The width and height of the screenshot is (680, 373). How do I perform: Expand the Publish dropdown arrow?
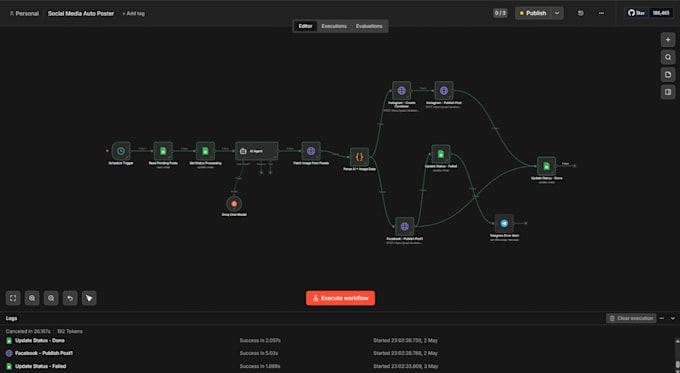[x=557, y=13]
